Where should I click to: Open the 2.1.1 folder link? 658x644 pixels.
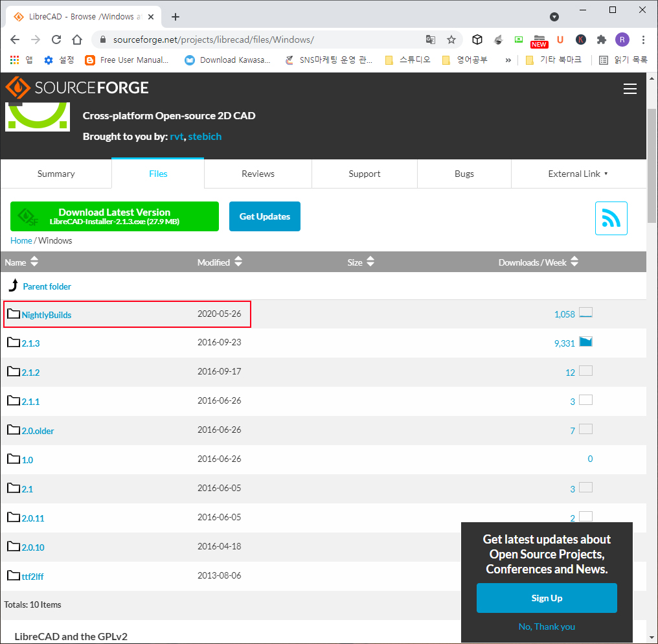point(30,402)
